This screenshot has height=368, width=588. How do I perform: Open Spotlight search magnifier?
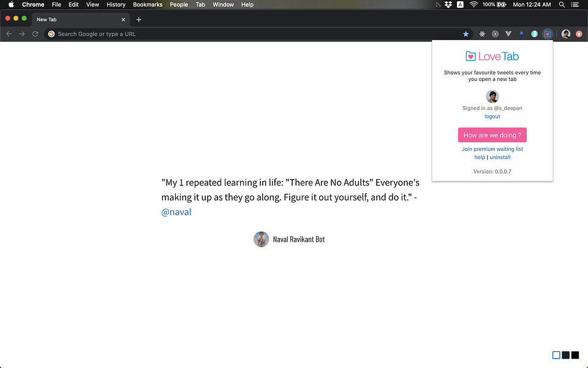[x=562, y=4]
